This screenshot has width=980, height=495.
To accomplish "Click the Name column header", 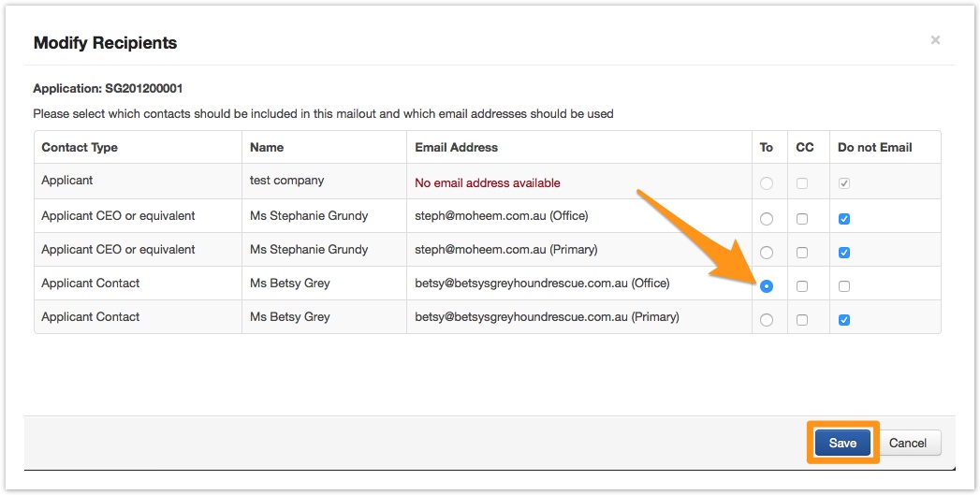I will 267,147.
